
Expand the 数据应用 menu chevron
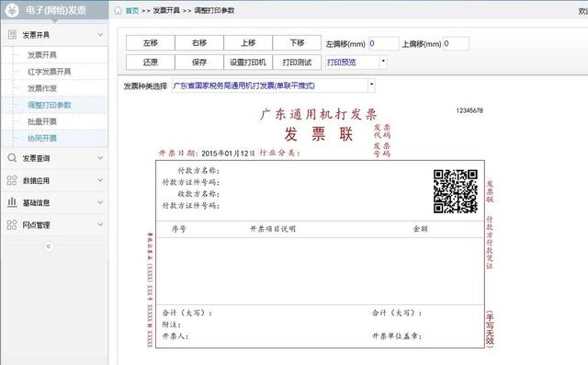(x=100, y=180)
